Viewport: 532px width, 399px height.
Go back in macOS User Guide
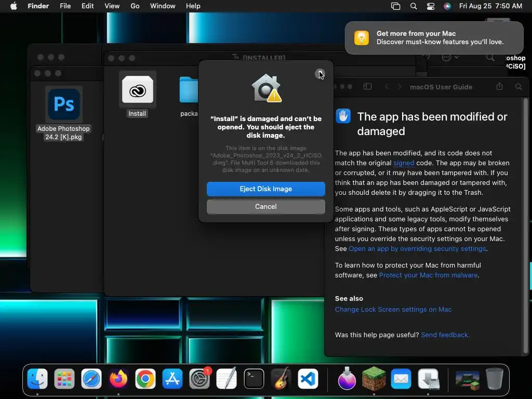click(x=387, y=87)
